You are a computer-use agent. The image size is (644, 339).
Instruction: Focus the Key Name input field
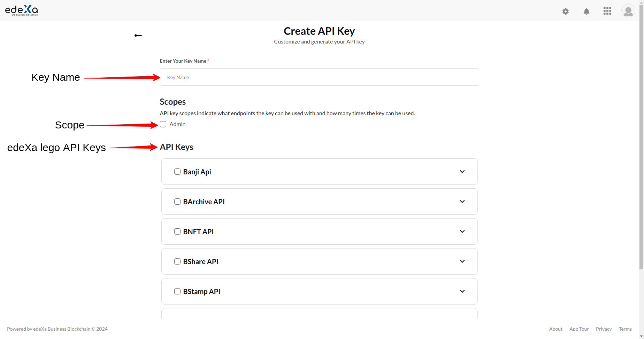pyautogui.click(x=319, y=77)
